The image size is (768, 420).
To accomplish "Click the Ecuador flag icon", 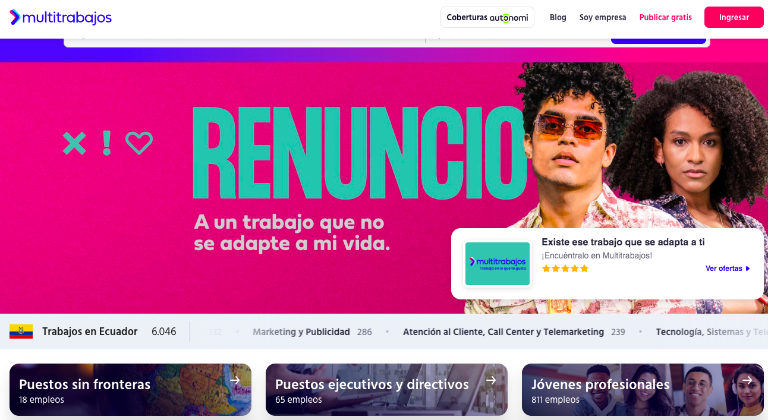I will tap(21, 332).
